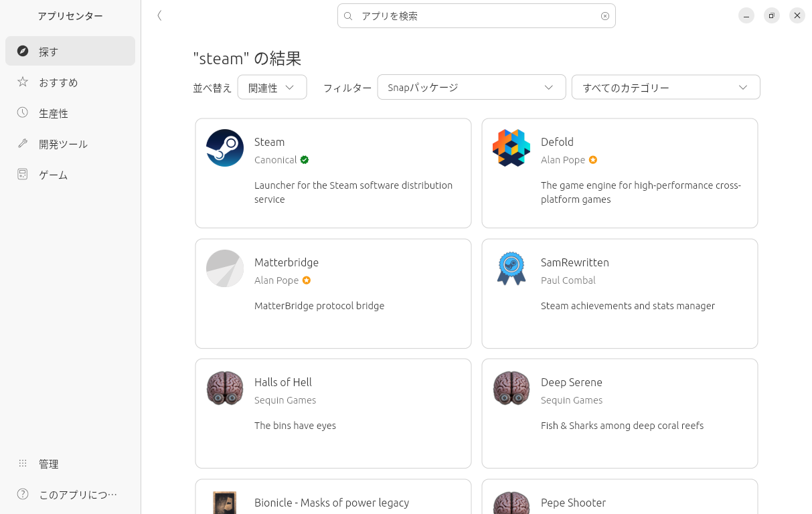Open the Steam app logo icon
The height and width of the screenshot is (514, 812).
point(225,148)
